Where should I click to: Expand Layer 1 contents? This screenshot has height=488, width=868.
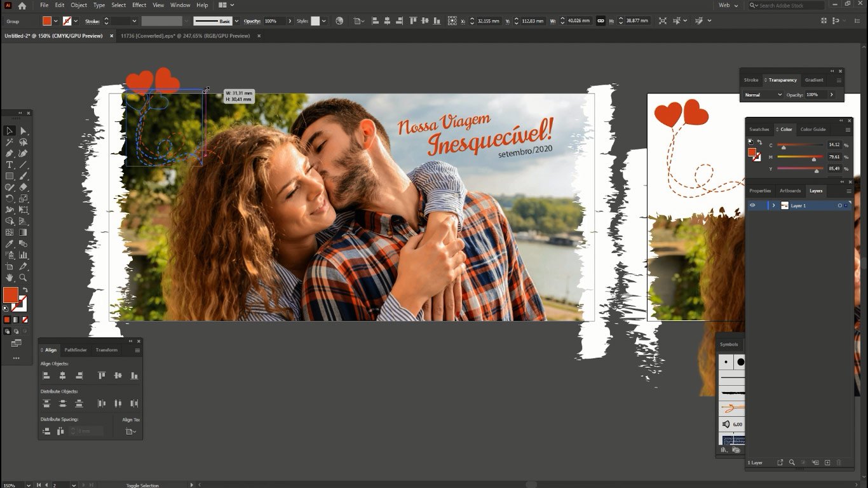click(773, 206)
